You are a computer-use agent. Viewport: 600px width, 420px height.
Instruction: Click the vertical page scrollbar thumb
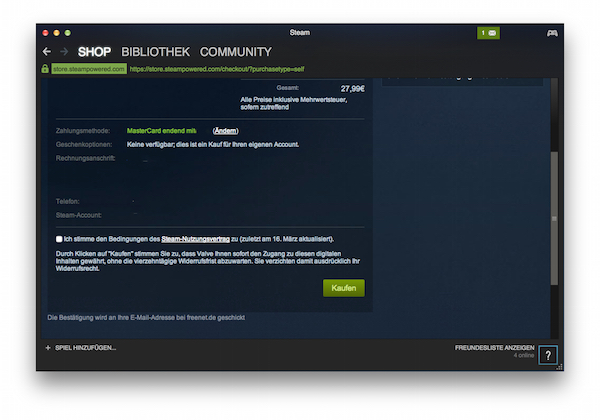coord(554,218)
